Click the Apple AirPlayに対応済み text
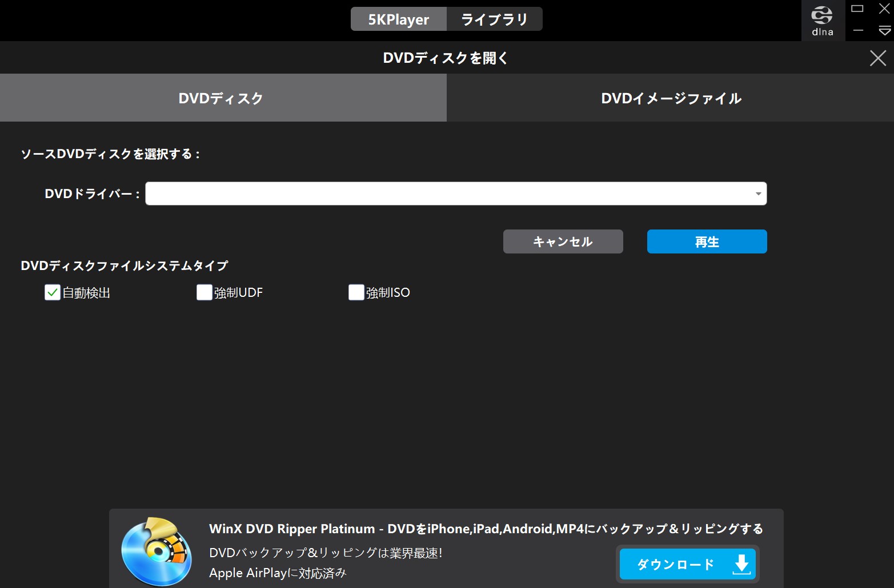This screenshot has width=894, height=588. [278, 573]
